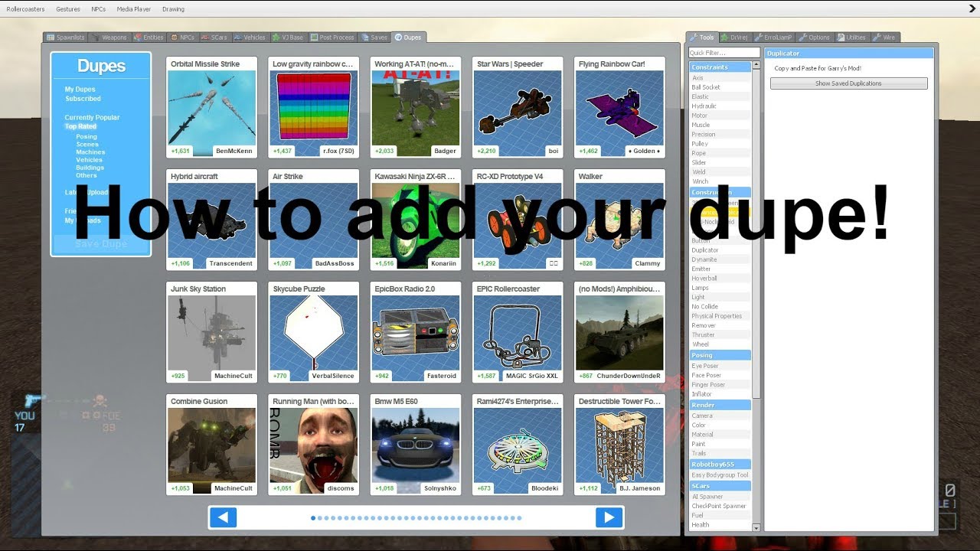Click the tool list scrollbar up arrow
The height and width of the screenshot is (551, 980).
(756, 66)
